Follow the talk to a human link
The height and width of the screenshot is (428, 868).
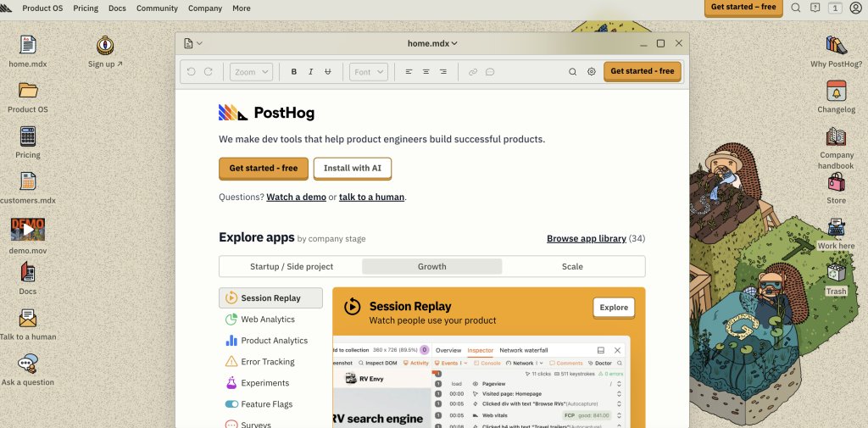[x=371, y=197]
